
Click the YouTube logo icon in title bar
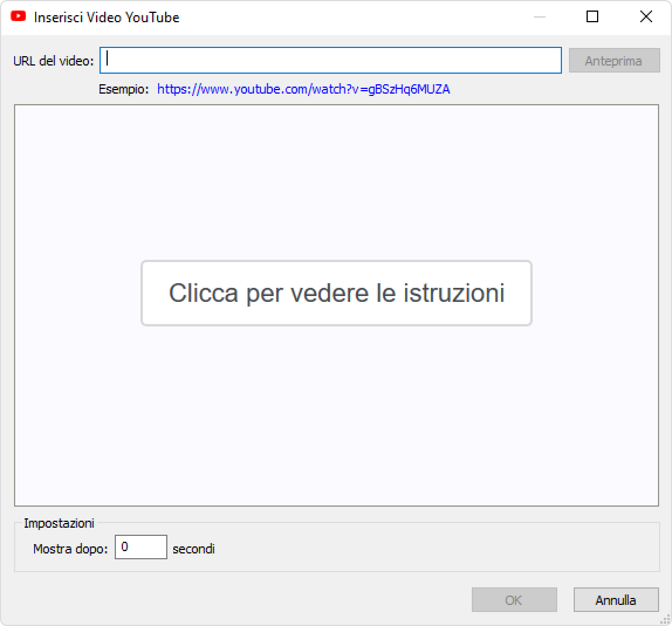click(18, 16)
